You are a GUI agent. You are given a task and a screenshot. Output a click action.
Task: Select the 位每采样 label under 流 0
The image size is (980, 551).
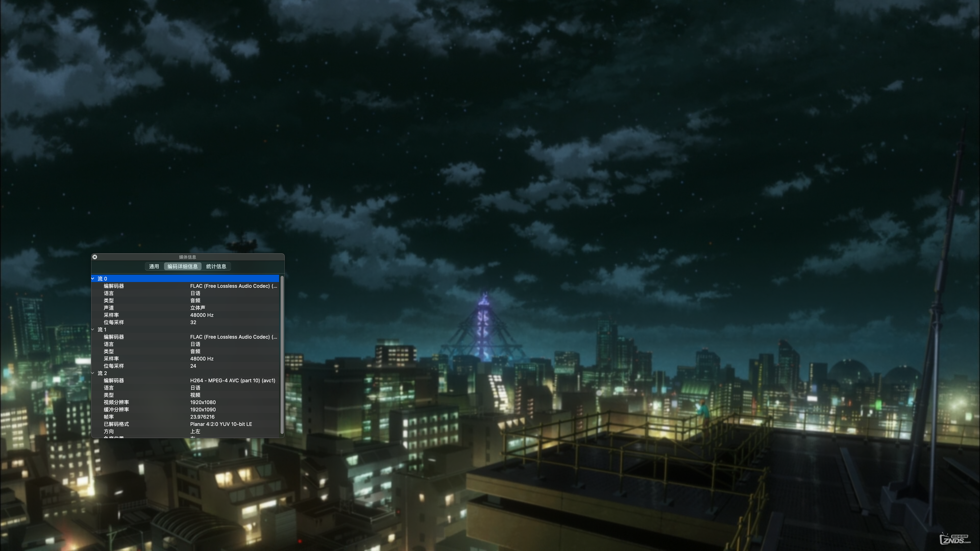[114, 322]
